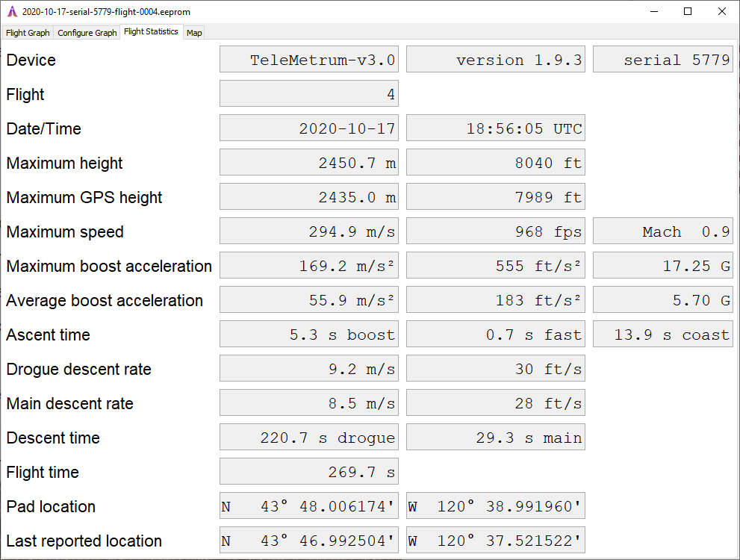The width and height of the screenshot is (740, 560).
Task: Minimize the flight statistics window
Action: (x=654, y=11)
